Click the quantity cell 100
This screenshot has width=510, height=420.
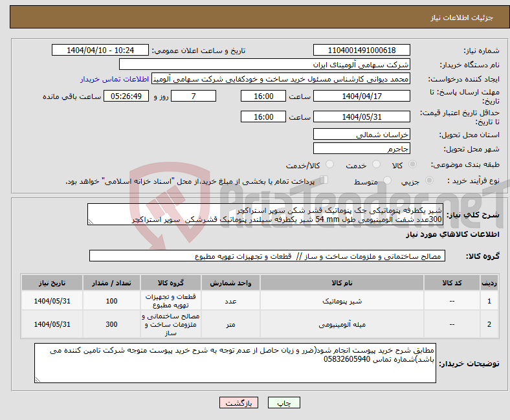pyautogui.click(x=111, y=301)
